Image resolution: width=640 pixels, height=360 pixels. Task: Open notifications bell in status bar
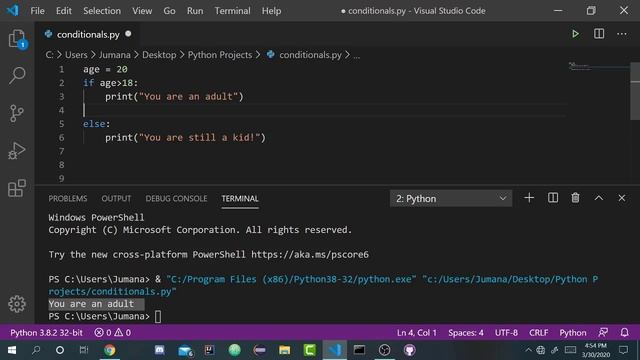(x=624, y=333)
